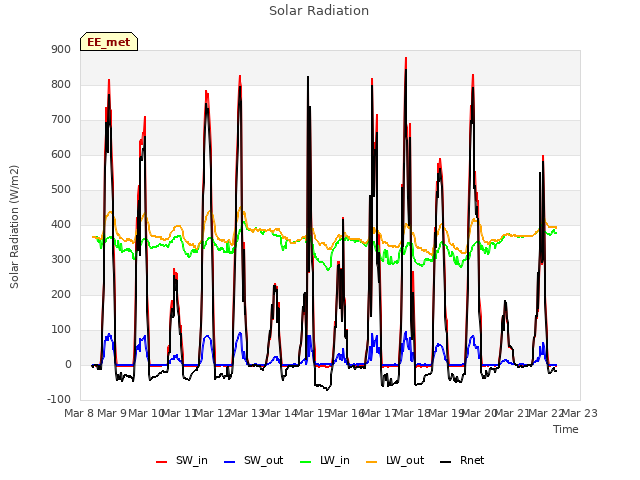Image resolution: width=640 pixels, height=480 pixels.
Task: Click the Mar 17 to 18 peak near 880
Action: click(406, 59)
